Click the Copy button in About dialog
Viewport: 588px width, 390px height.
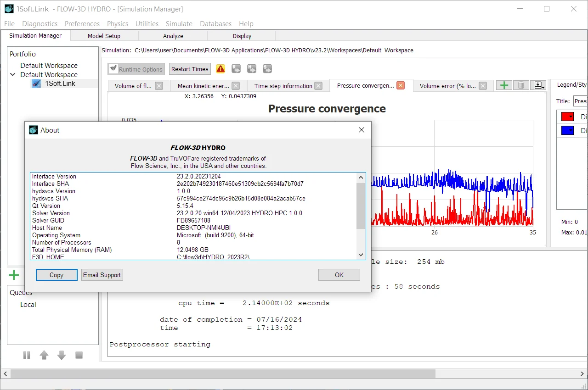point(57,275)
